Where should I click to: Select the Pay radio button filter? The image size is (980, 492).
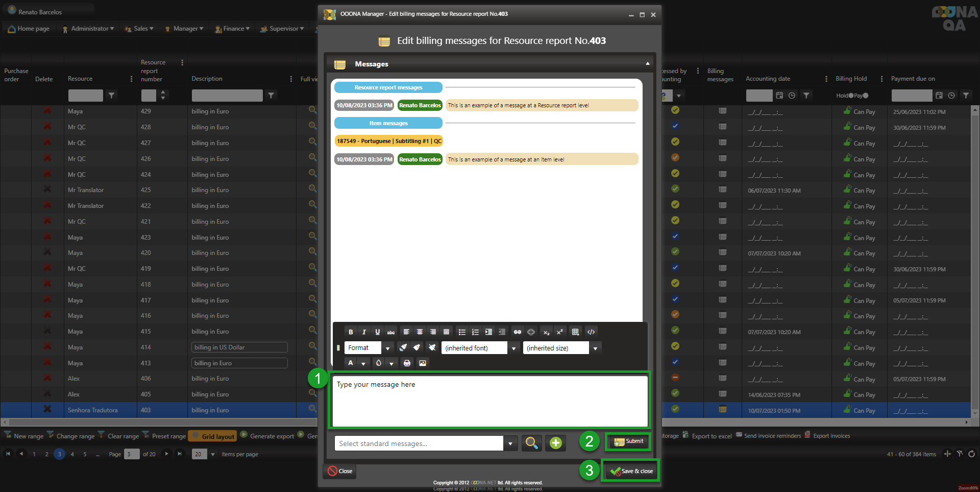click(x=865, y=96)
